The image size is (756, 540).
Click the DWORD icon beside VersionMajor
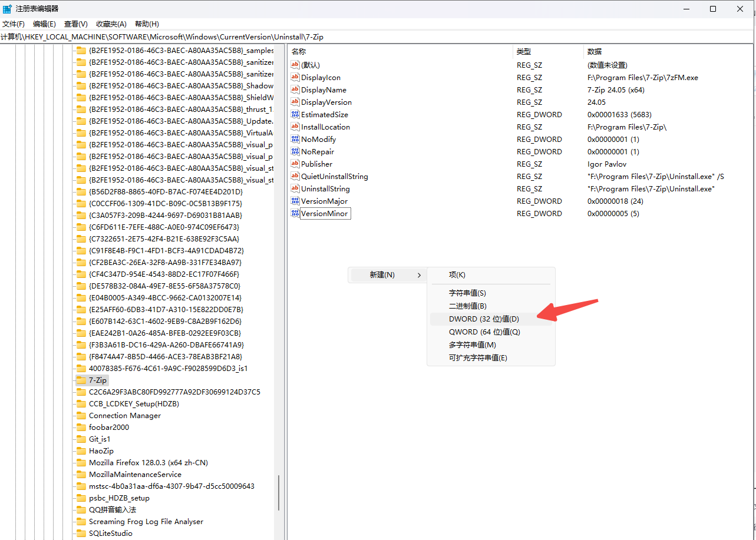pos(295,201)
